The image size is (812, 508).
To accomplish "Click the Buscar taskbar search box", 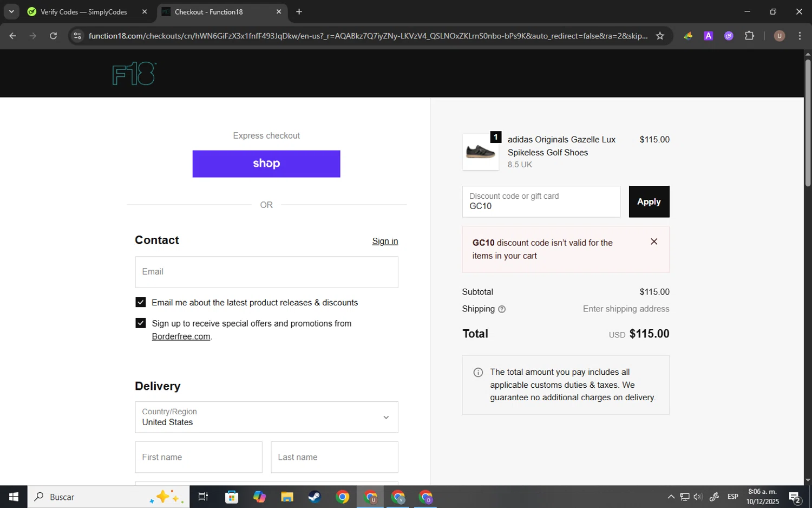I will click(108, 497).
